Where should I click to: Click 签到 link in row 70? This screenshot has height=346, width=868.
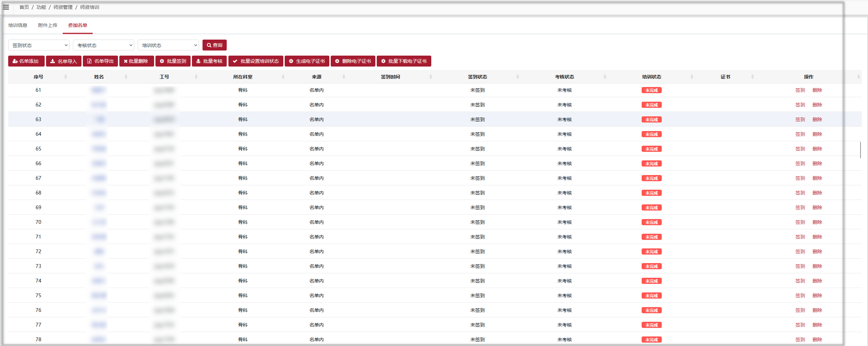tap(800, 222)
